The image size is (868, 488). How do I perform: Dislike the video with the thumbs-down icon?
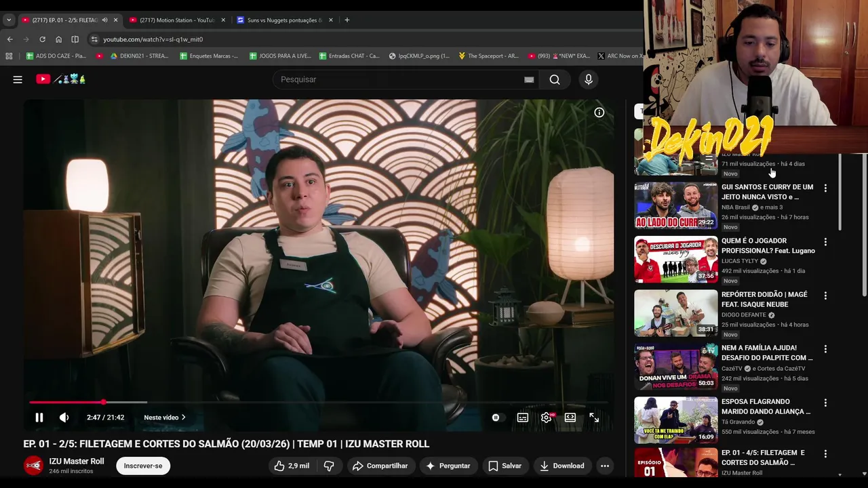[329, 466]
